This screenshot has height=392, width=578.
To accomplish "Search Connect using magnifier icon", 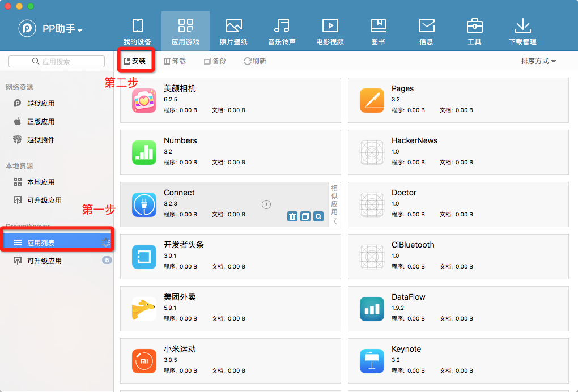I will 318,216.
